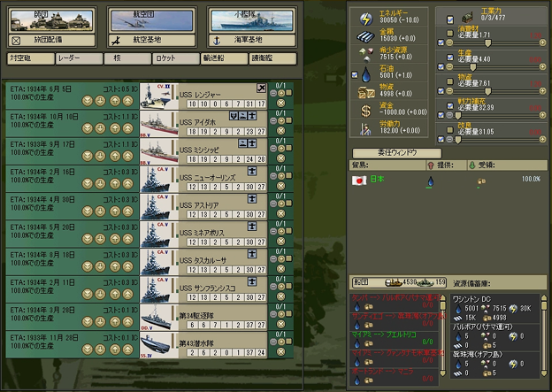This screenshot has width=552, height=392.
Task: Select the 対空砲 tab
Action: (x=31, y=58)
